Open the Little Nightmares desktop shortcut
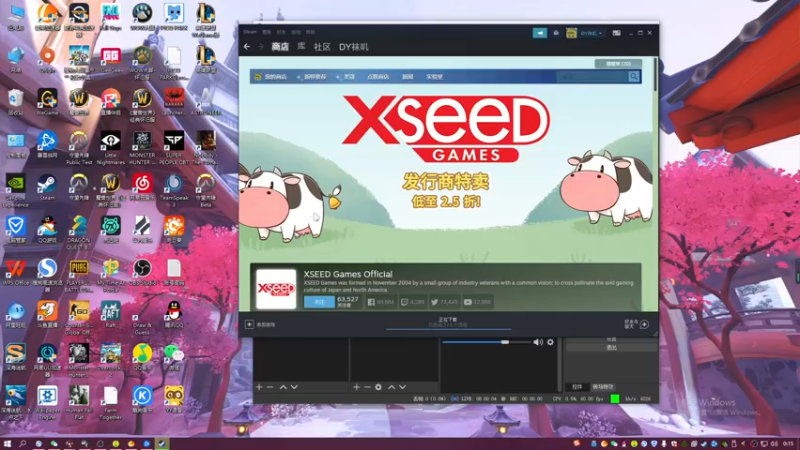800x450 pixels. pyautogui.click(x=111, y=148)
